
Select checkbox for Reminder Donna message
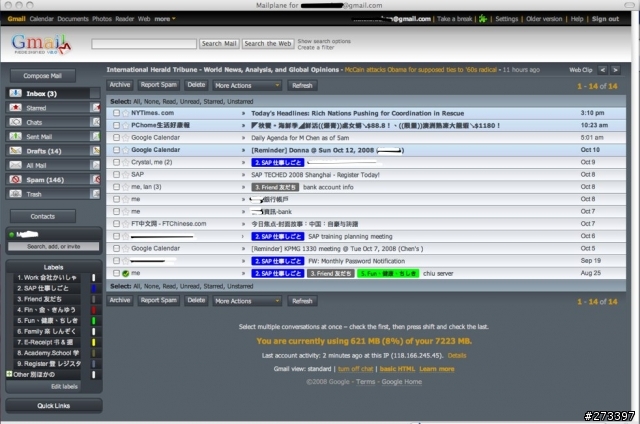pyautogui.click(x=116, y=150)
